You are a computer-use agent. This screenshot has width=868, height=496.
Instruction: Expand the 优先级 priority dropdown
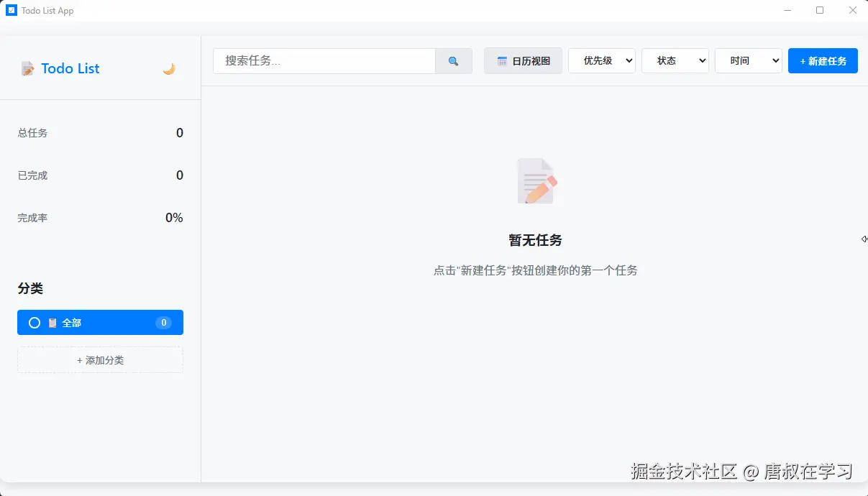[601, 61]
